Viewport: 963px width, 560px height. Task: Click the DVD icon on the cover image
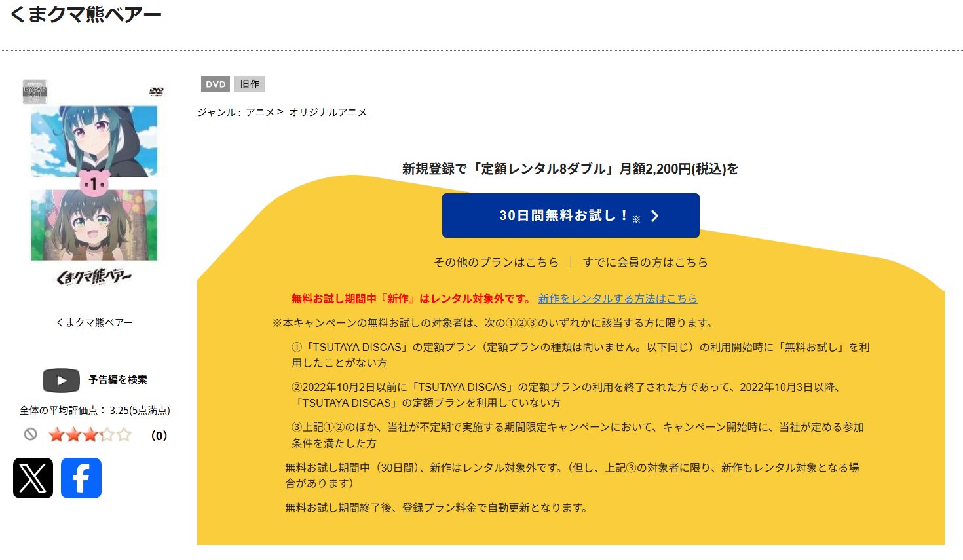click(x=156, y=90)
